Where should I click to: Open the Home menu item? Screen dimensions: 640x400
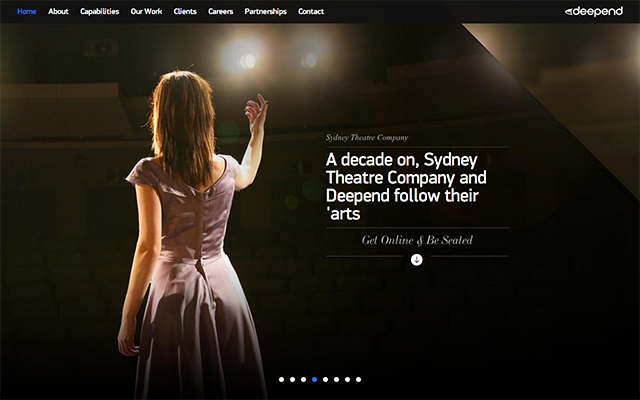pyautogui.click(x=27, y=11)
